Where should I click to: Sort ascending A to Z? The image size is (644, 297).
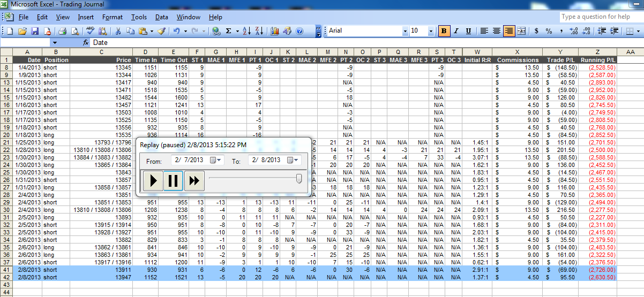click(x=246, y=31)
